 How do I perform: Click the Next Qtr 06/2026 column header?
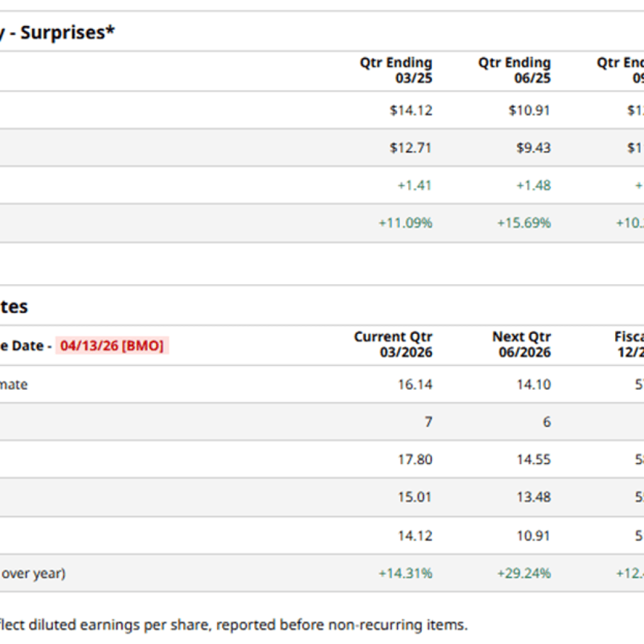tap(521, 345)
